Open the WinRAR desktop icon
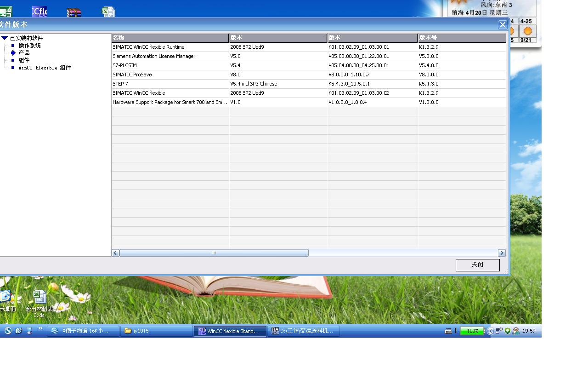The height and width of the screenshot is (368, 588). click(73, 12)
